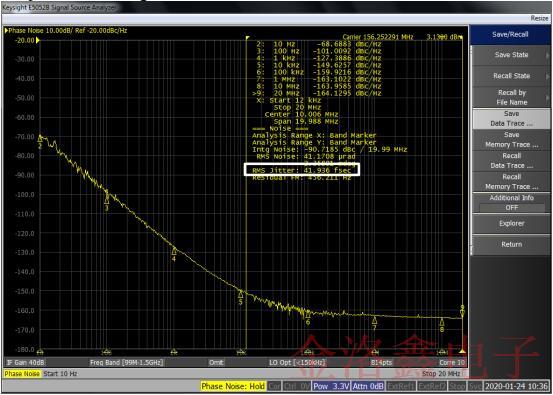Screen dimensions: 553x395
Task: Click the Resize link at top right
Action: point(540,18)
